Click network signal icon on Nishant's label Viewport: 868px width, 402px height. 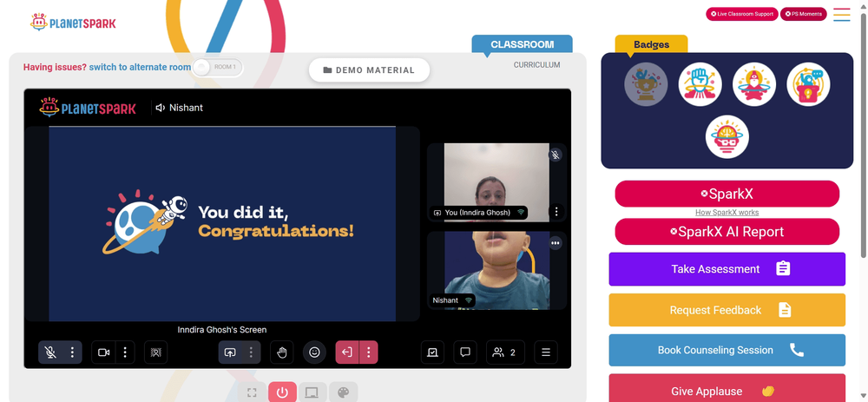[x=469, y=300]
